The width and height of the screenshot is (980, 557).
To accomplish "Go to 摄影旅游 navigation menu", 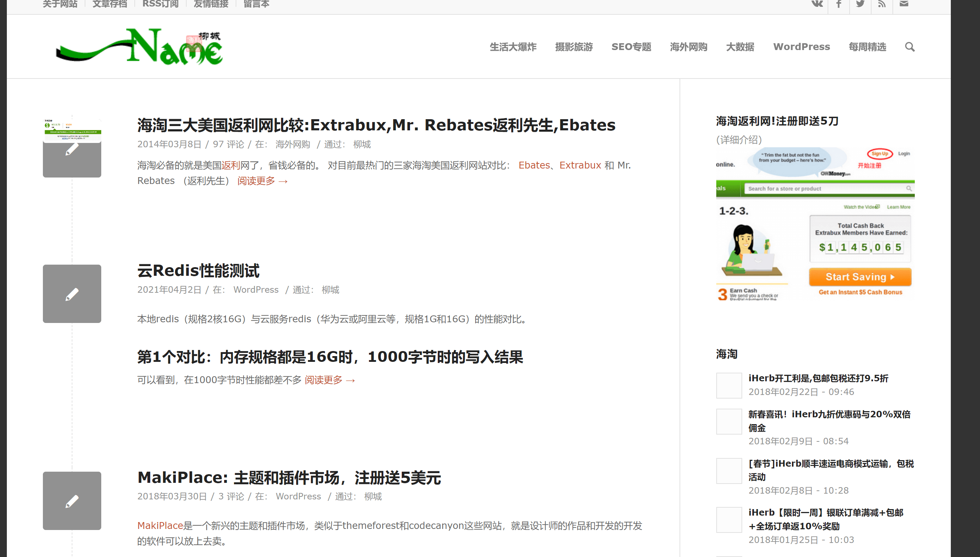I will [x=574, y=47].
